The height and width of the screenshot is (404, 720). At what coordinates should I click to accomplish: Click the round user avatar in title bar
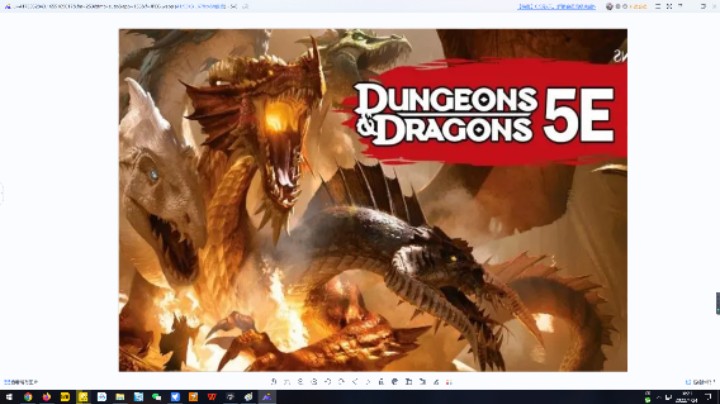(x=609, y=6)
